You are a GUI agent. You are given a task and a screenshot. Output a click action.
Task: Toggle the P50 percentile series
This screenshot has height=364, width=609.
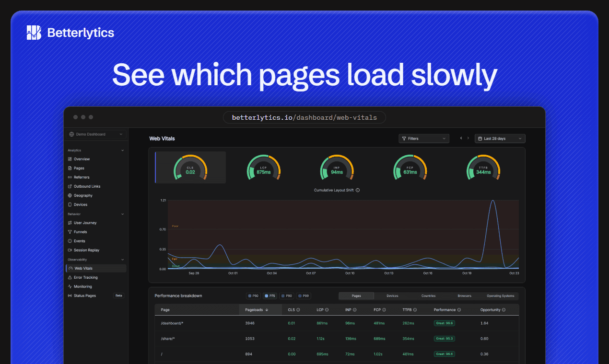253,296
